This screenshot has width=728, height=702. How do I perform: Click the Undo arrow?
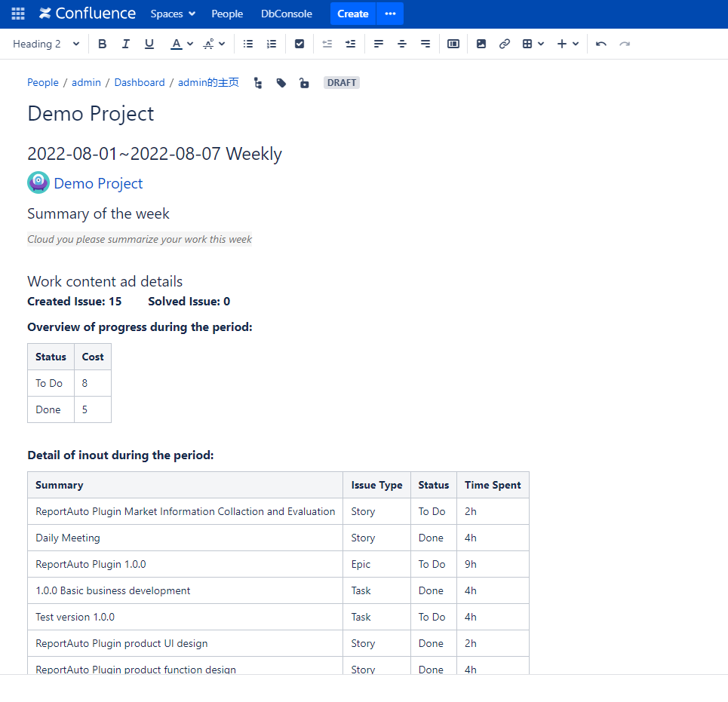pos(601,44)
